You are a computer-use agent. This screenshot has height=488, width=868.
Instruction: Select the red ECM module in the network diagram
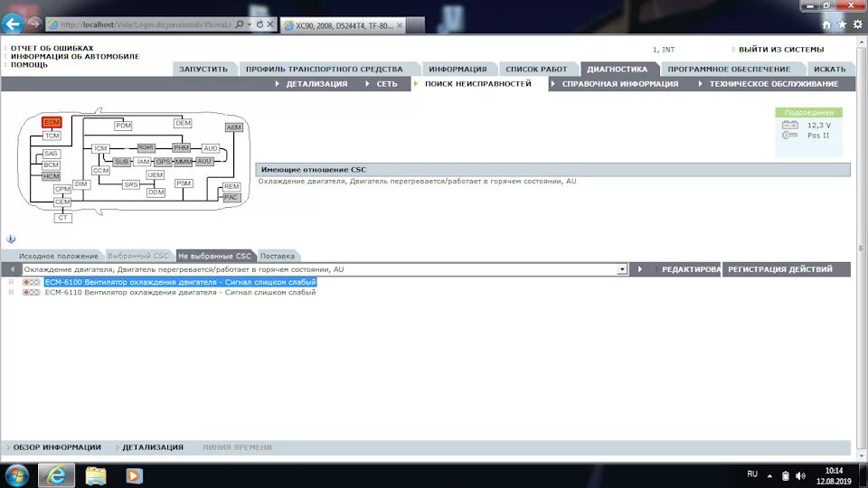[x=52, y=122]
